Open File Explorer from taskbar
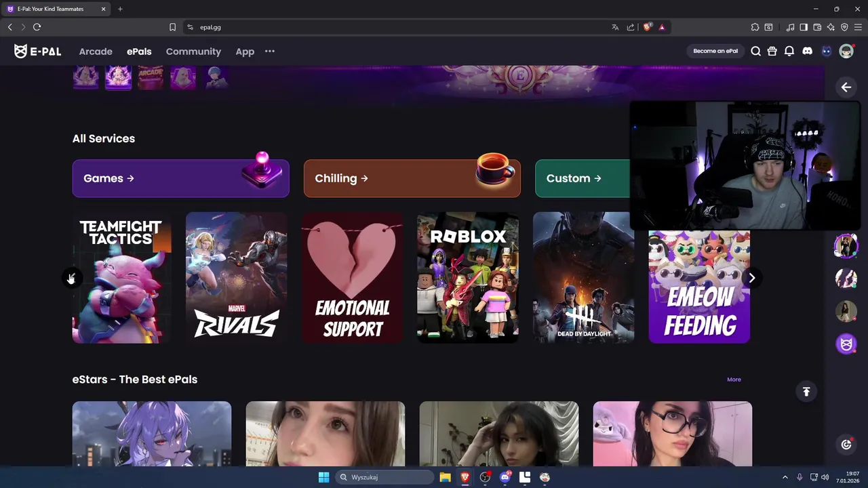Image resolution: width=868 pixels, height=488 pixels. (x=445, y=477)
